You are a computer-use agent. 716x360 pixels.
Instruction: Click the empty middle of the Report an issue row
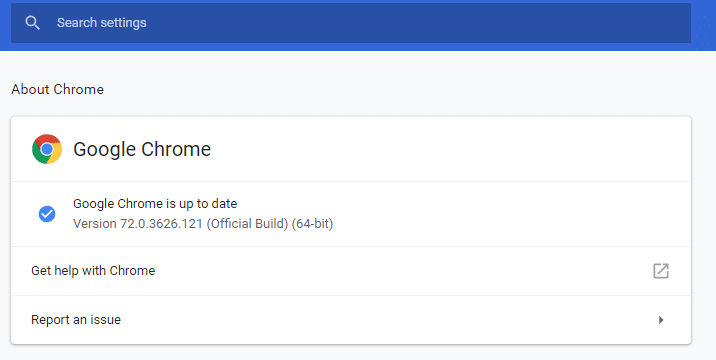[x=388, y=320]
